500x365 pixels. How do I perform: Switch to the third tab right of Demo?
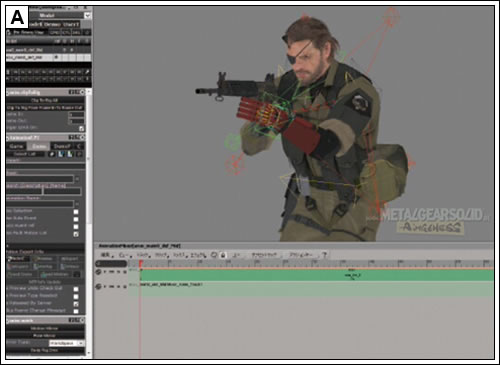click(62, 146)
